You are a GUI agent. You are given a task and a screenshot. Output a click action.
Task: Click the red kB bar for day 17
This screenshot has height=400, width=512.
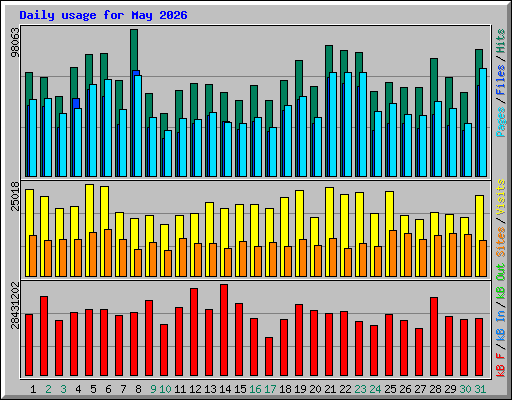tap(269, 357)
